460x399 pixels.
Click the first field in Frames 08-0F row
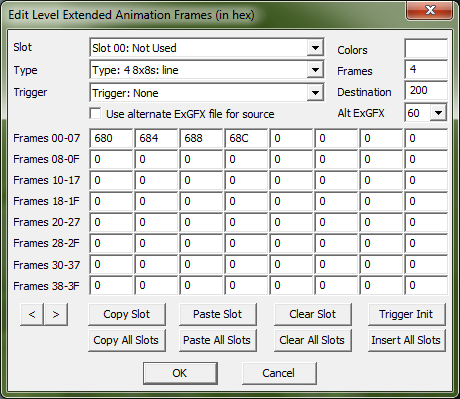pos(111,159)
